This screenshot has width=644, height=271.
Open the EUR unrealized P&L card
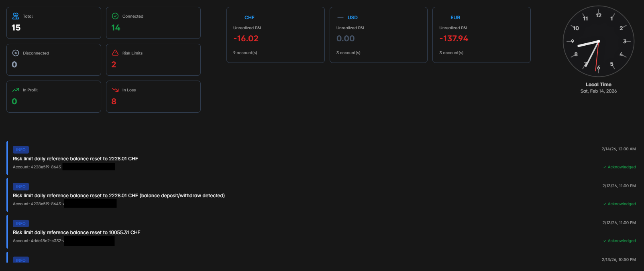[x=481, y=35]
